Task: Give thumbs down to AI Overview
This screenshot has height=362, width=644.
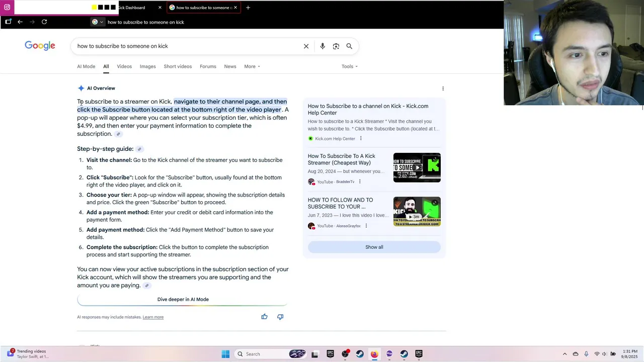Action: tap(280, 317)
